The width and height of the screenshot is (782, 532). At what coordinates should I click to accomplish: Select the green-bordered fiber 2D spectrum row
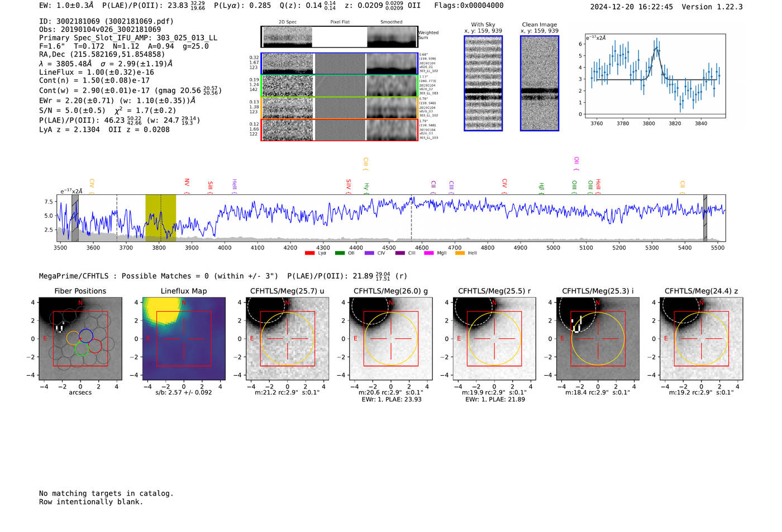click(340, 86)
